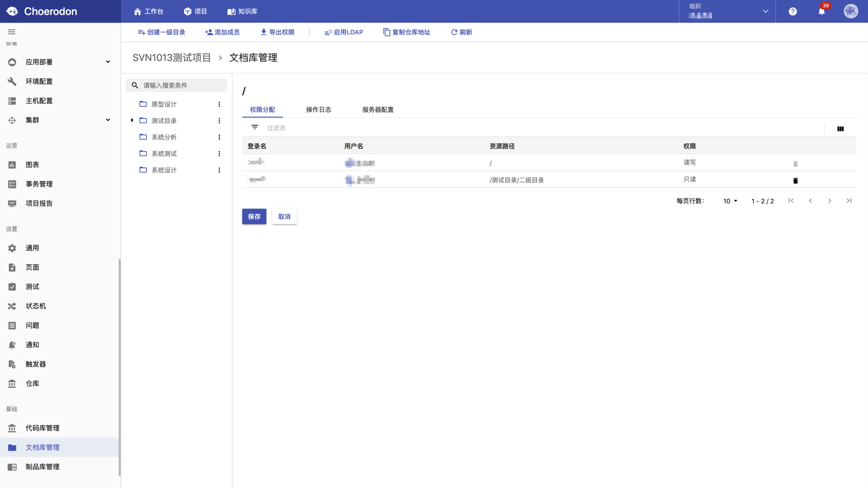Switch to the 服务器配置 tab
868x488 pixels.
click(x=378, y=110)
